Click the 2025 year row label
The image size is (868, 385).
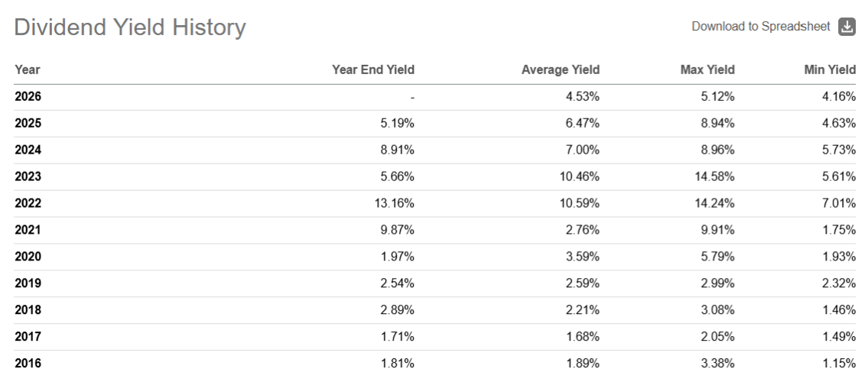(x=28, y=124)
